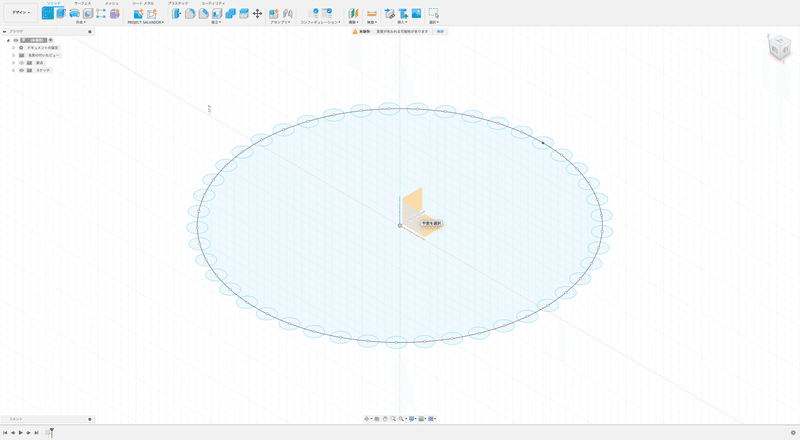The height and width of the screenshot is (440, 800).
Task: Select the Hole tool icon
Action: [x=88, y=14]
